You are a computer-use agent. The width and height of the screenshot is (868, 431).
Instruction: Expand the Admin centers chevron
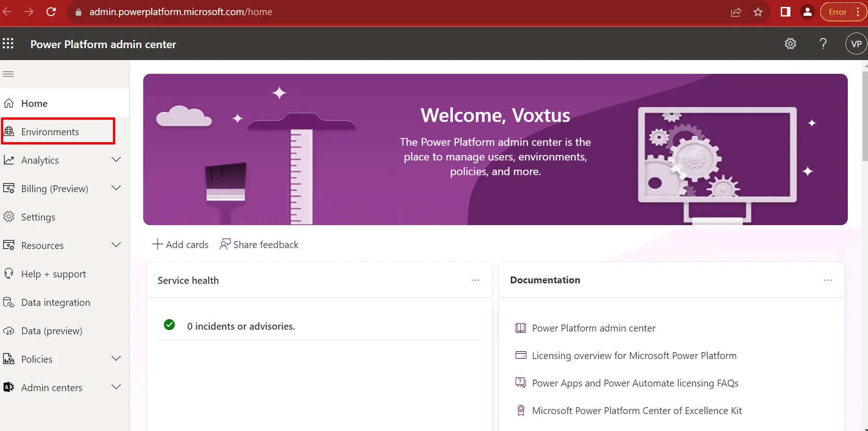pyautogui.click(x=116, y=387)
